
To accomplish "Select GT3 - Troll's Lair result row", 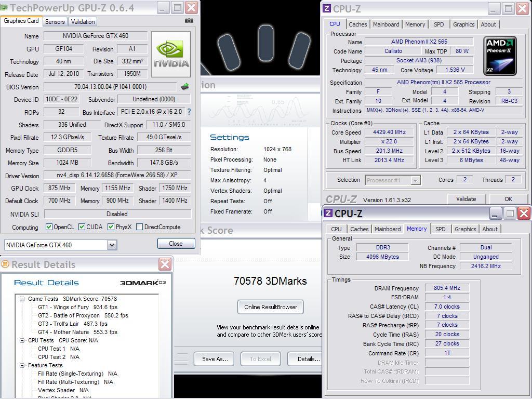I will point(73,324).
